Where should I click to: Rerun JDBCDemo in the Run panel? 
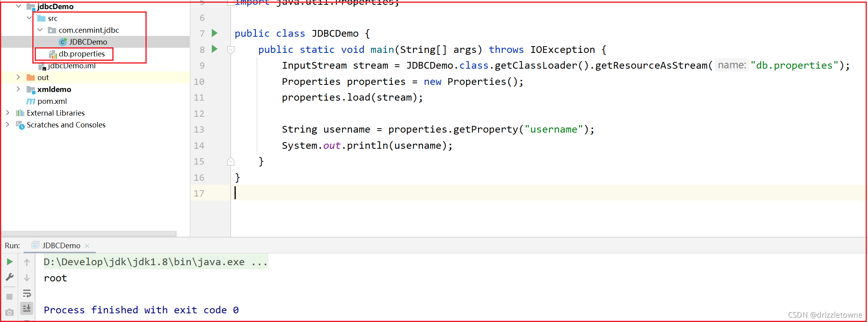point(10,262)
